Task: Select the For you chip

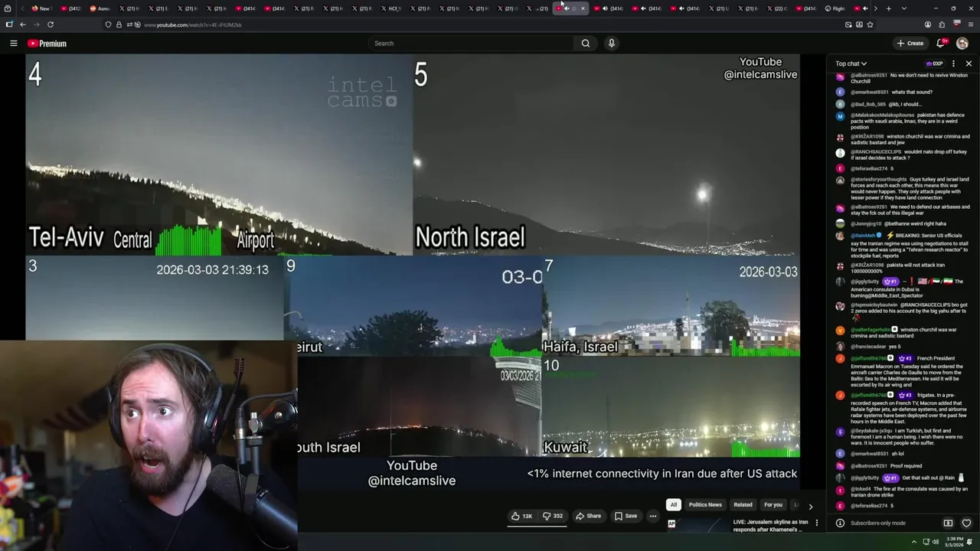Action: [x=773, y=505]
